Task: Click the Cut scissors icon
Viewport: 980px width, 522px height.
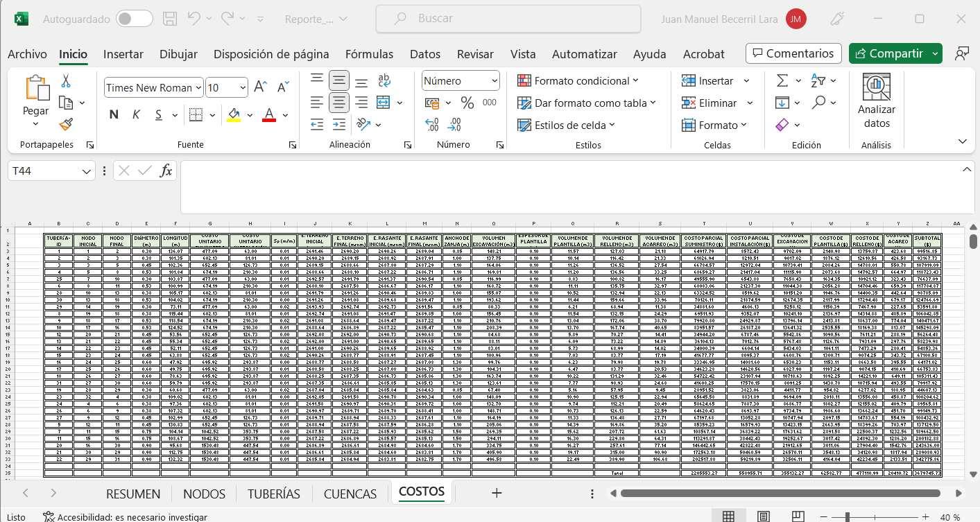Action: (66, 81)
